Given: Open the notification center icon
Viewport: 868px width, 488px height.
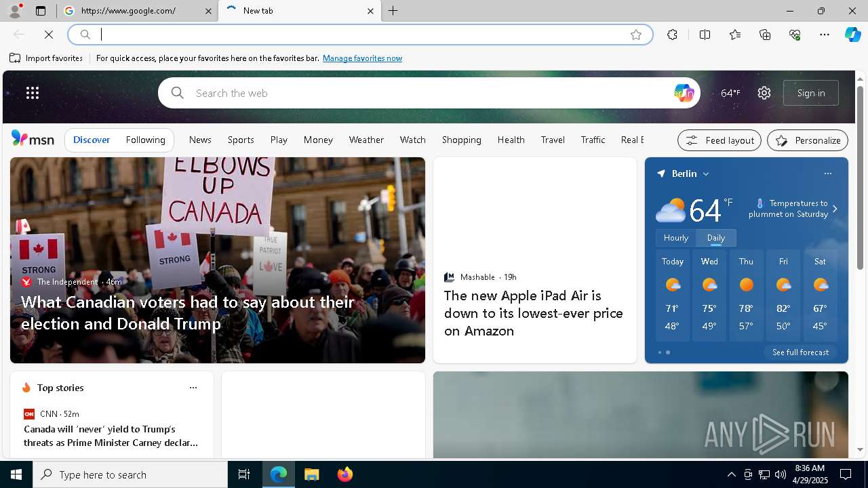Looking at the screenshot, I should [x=846, y=474].
